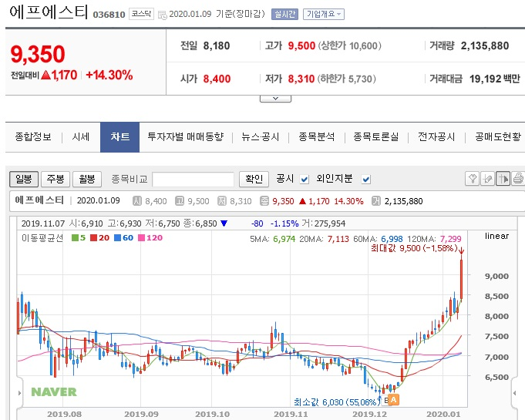Toggle the crosshair cursor tool

point(503,178)
